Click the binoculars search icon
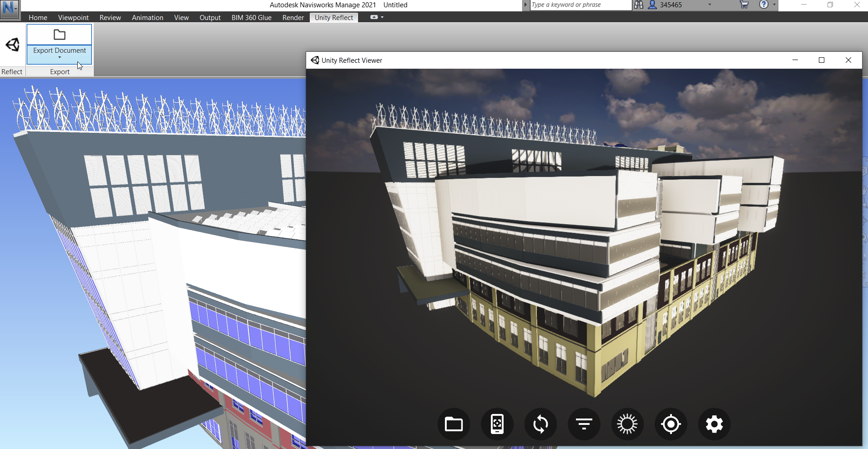The height and width of the screenshot is (449, 868). tap(639, 5)
